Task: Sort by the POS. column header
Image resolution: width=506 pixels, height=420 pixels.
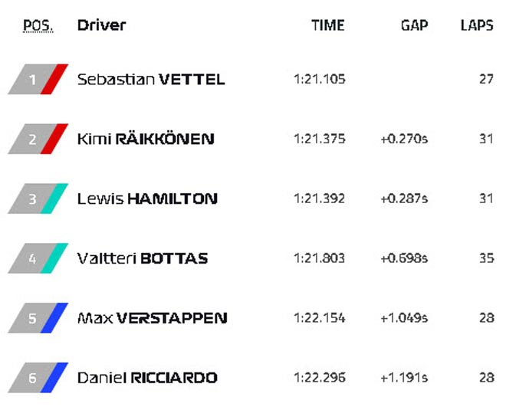Action: tap(38, 25)
